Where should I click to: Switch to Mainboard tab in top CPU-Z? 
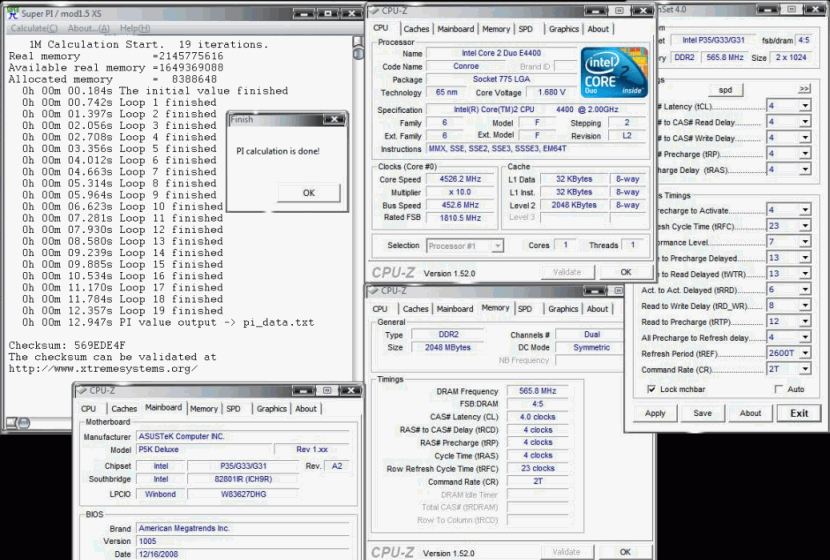(455, 29)
